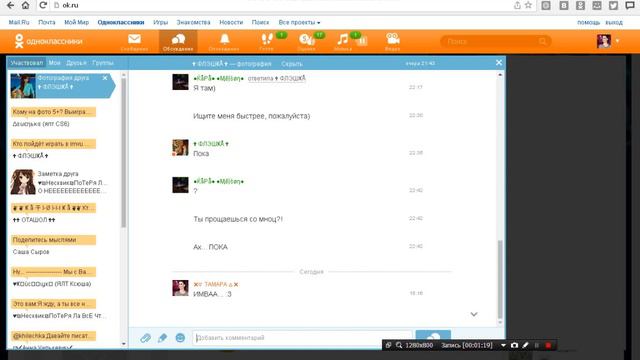This screenshot has width=640, height=360.
Task: Expand the Все проекты dropdown
Action: 299,22
